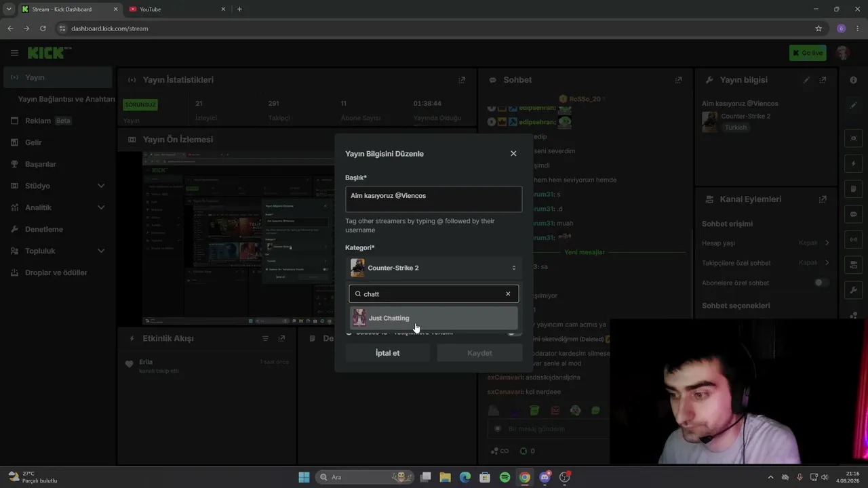Open Spotify from the taskbar

(x=505, y=477)
